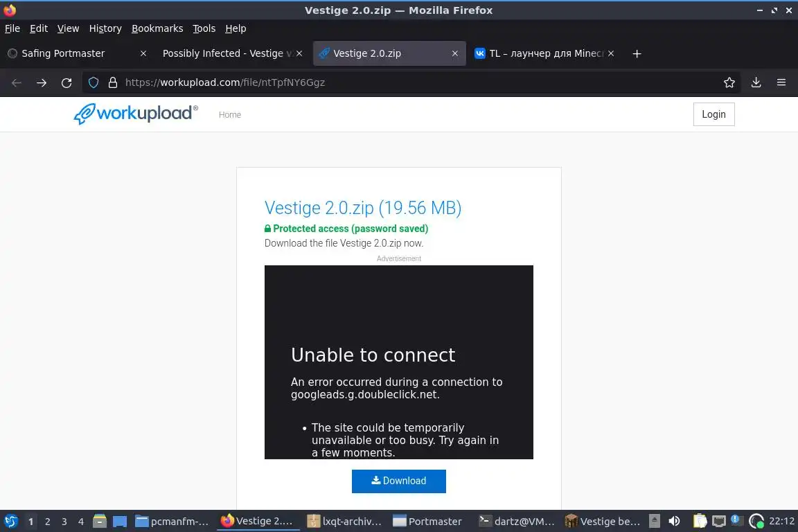Image resolution: width=798 pixels, height=532 pixels.
Task: Click the Protected access password saved text
Action: pyautogui.click(x=346, y=229)
